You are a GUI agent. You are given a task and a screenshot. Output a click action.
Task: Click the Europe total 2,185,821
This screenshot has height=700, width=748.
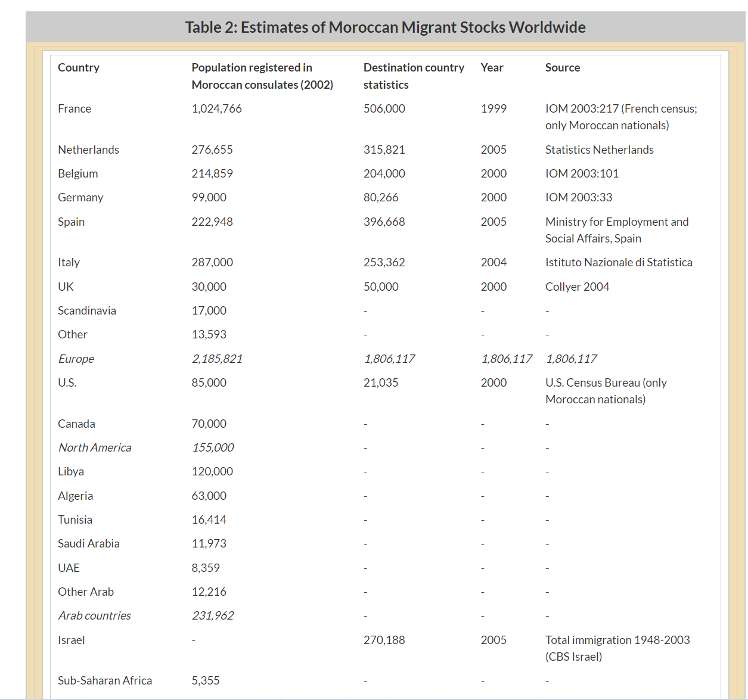(217, 359)
